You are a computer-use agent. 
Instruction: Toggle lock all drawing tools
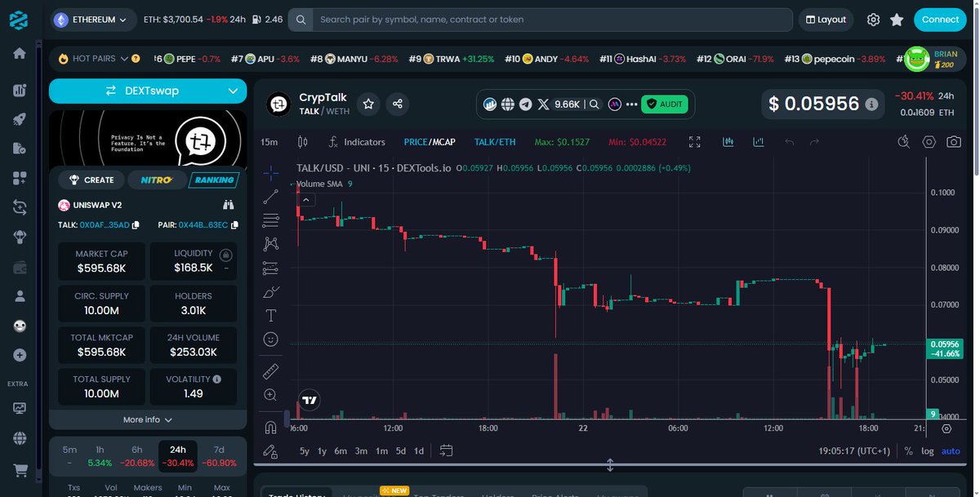coord(270,450)
